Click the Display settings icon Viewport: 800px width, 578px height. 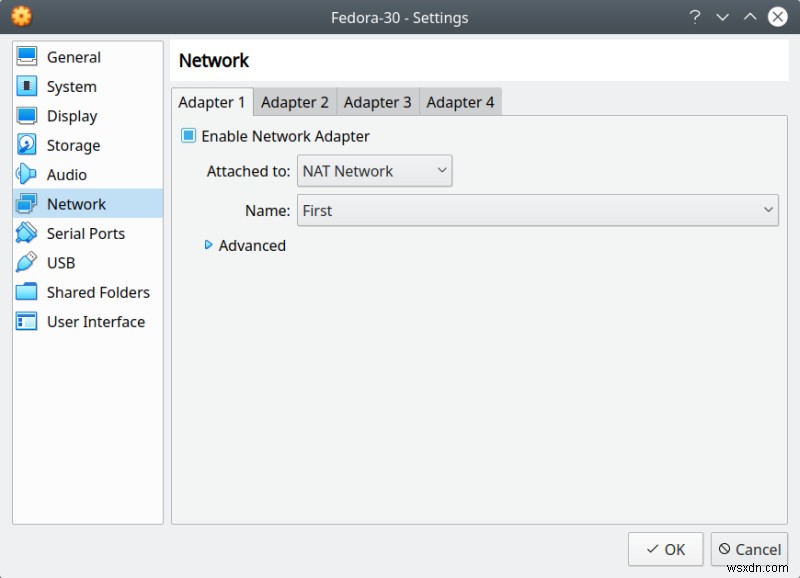pos(29,115)
